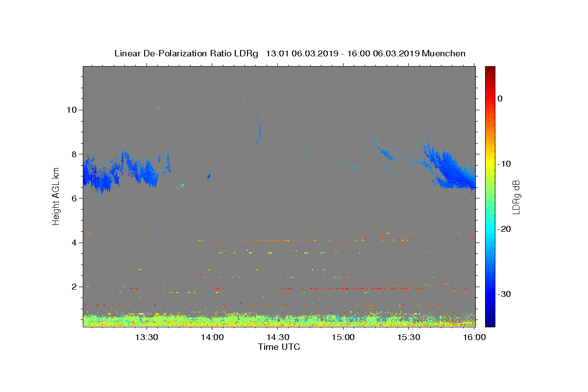588x392 pixels.
Task: Click the green midsection of the colorbar
Action: click(490, 196)
